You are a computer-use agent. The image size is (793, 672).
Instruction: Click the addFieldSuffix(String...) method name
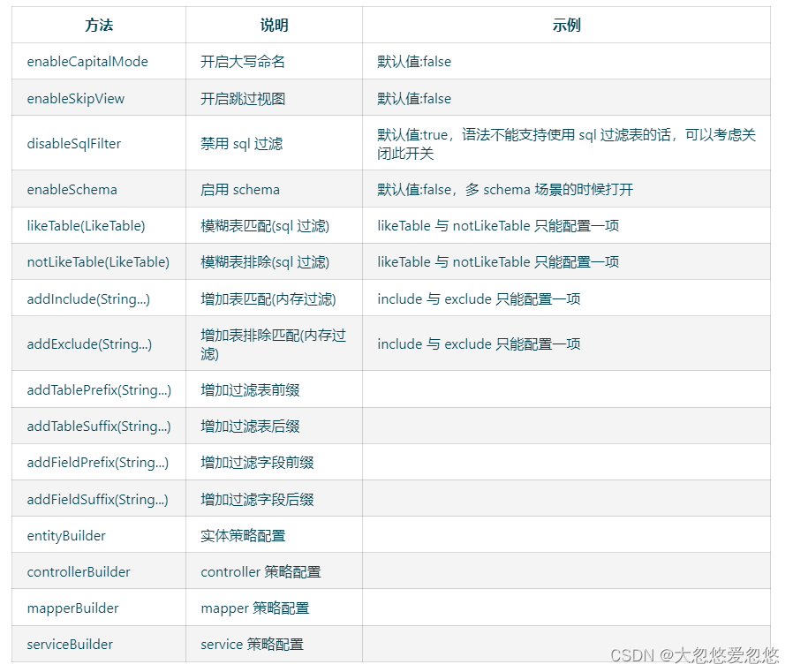tap(92, 498)
